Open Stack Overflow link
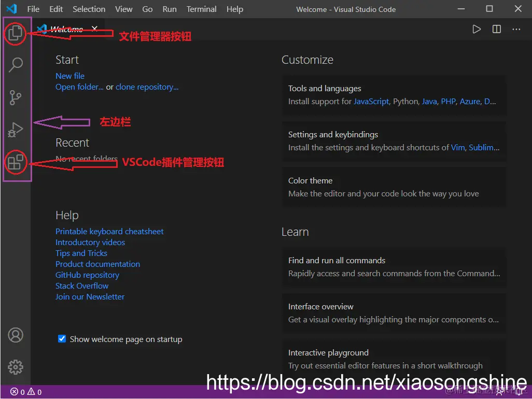The image size is (532, 399). (x=82, y=286)
